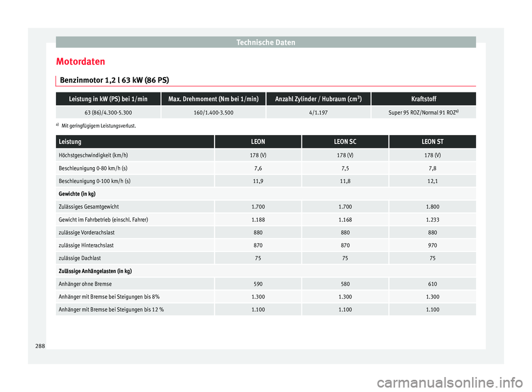532x392 pixels.
Task: Click 'Anzahl Zylinder / Hubraum' column header
Action: point(318,99)
